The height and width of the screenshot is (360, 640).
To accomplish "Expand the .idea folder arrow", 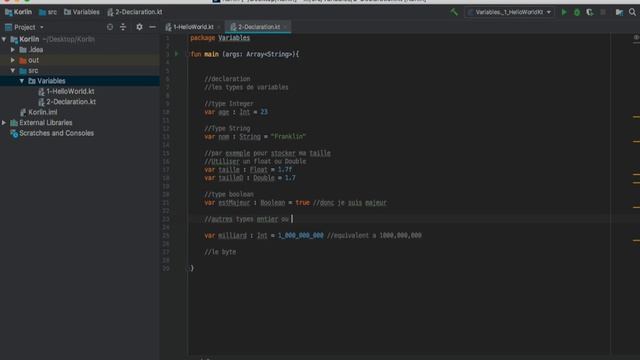I will click(x=13, y=50).
